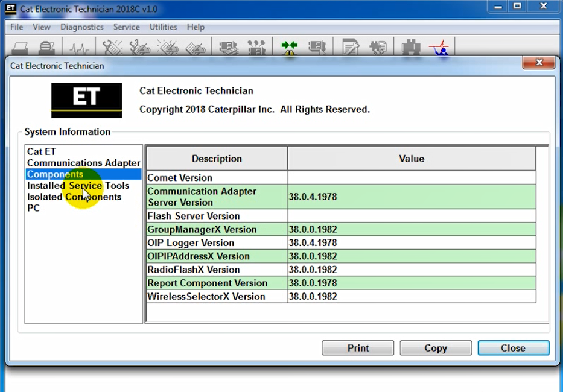The width and height of the screenshot is (563, 392).
Task: Click the Status Tool waveform icon
Action: tap(78, 48)
